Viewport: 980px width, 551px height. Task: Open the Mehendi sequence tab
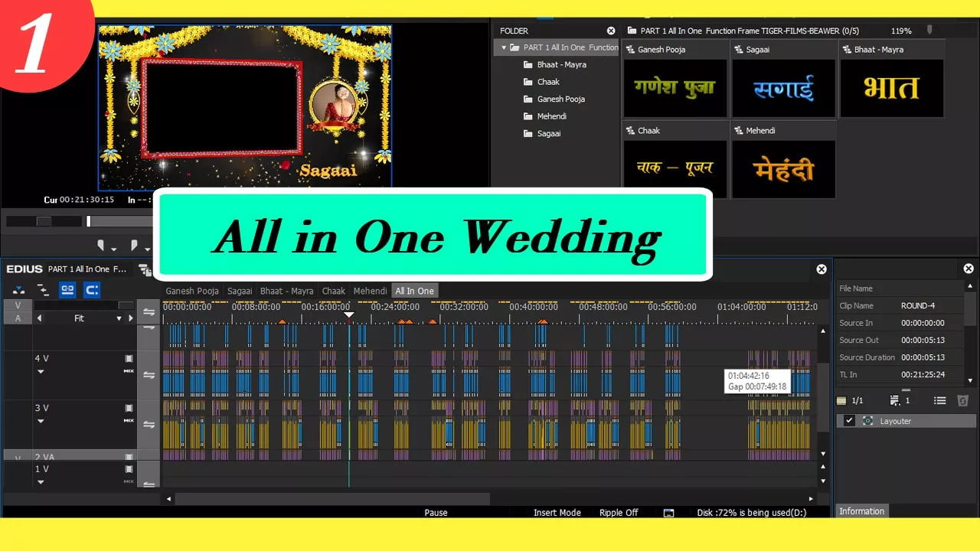click(370, 291)
